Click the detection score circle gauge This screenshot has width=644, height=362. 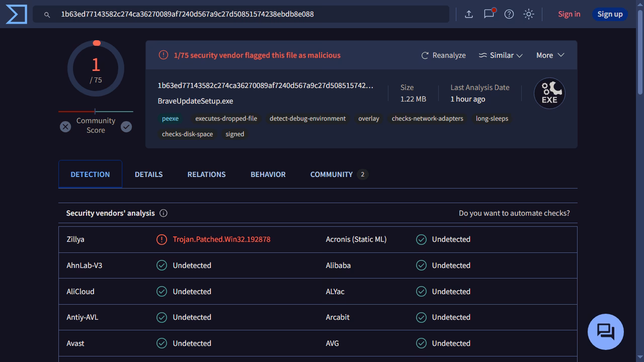(96, 68)
